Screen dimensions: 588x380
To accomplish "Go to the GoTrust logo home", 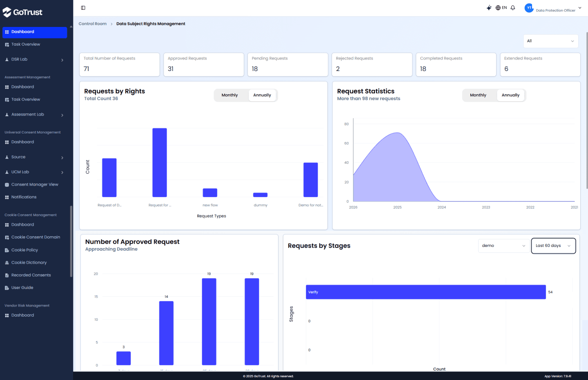I will coord(22,12).
